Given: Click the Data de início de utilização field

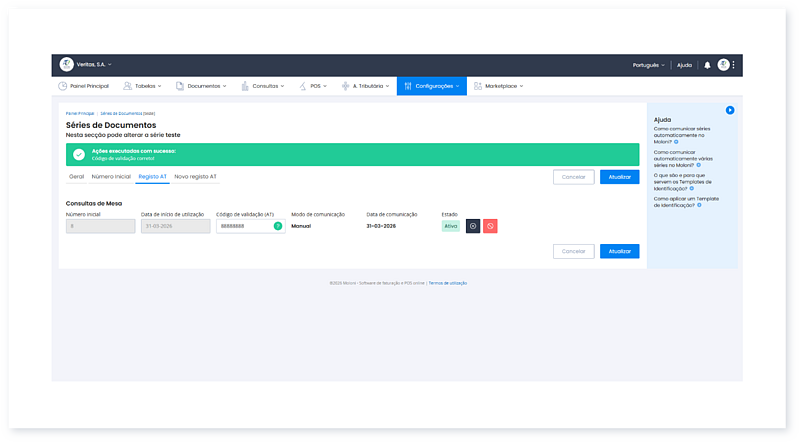Looking at the screenshot, I should [x=176, y=226].
